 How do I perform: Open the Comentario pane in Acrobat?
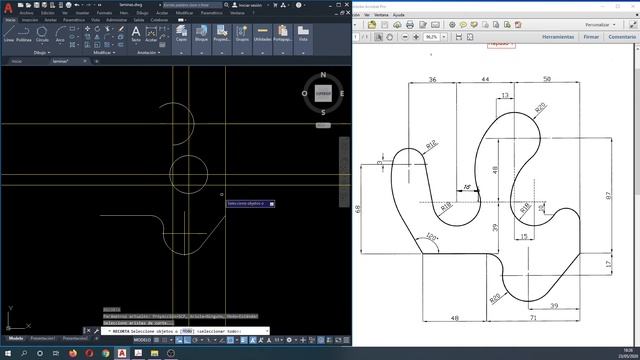click(622, 37)
